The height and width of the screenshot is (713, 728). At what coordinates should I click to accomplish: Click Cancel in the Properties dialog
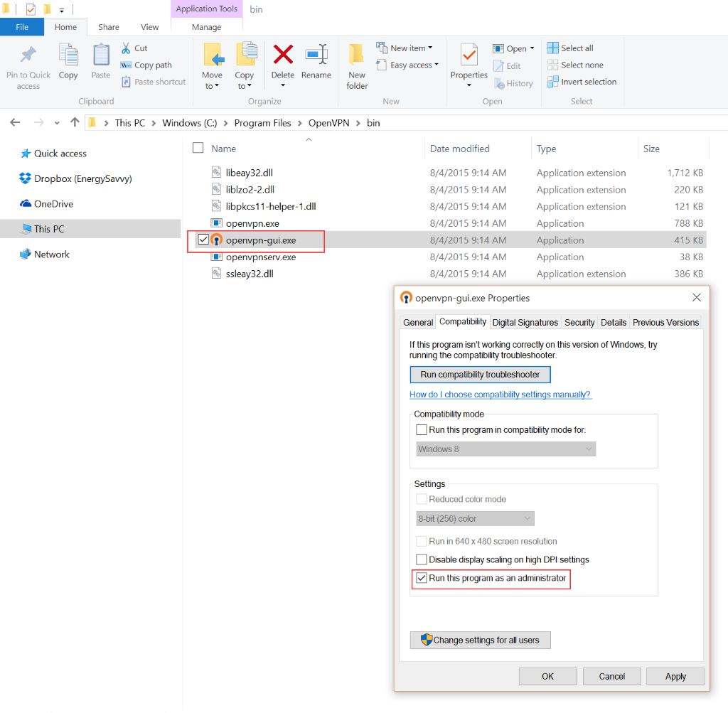611,676
